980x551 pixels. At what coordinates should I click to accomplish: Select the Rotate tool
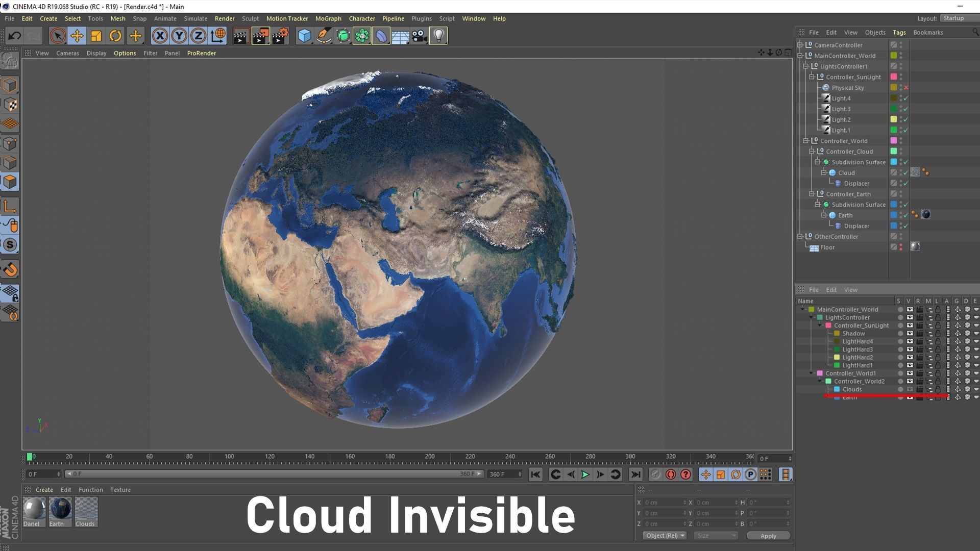click(115, 36)
